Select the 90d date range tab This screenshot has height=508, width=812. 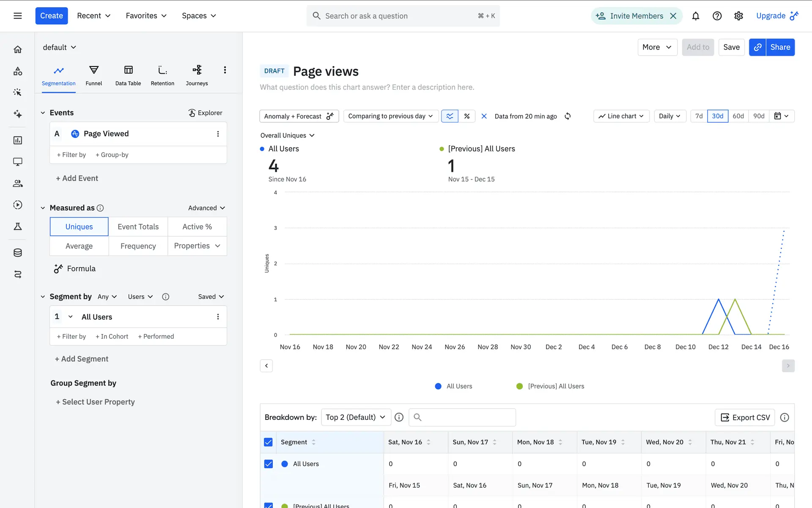click(758, 116)
